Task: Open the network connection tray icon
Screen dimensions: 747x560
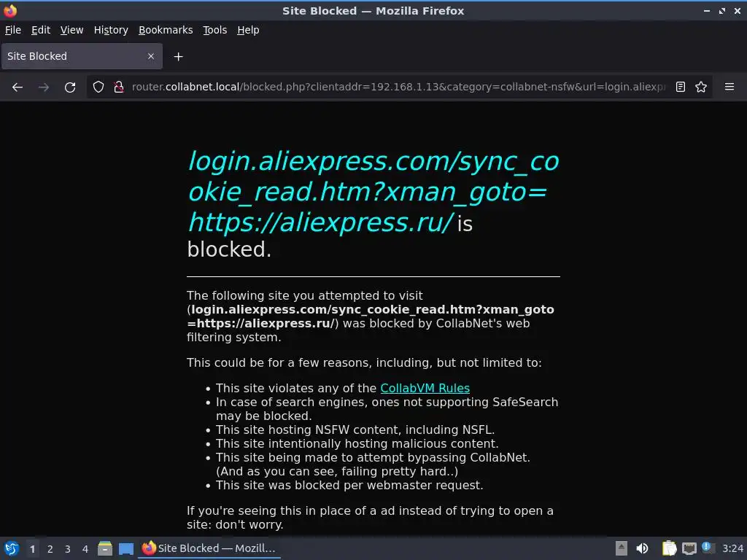Action: [689, 548]
